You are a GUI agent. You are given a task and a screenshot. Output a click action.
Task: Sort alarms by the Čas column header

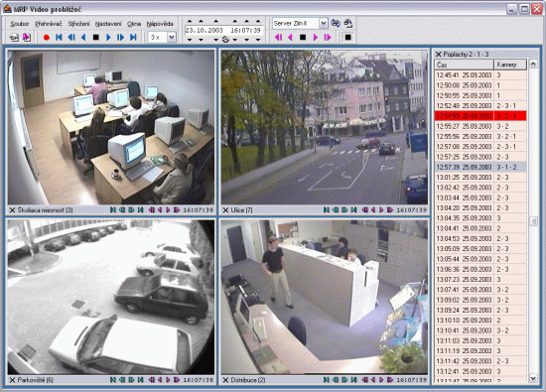click(x=464, y=65)
